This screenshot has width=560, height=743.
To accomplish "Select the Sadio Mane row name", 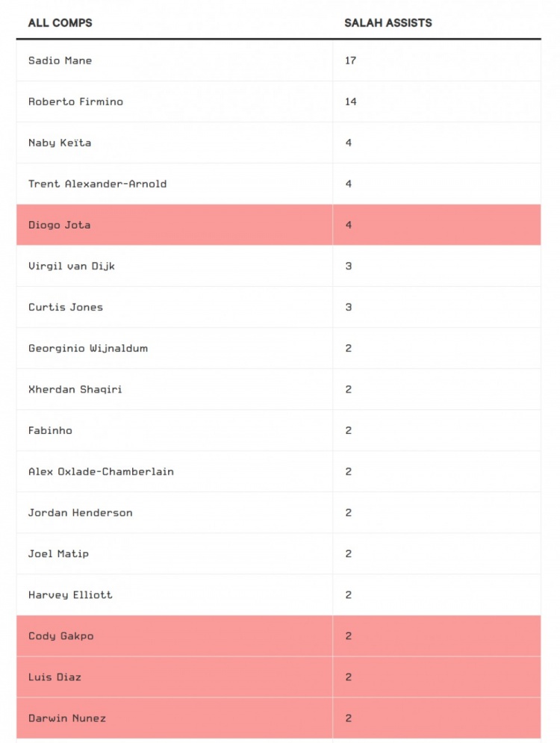I will (x=60, y=60).
